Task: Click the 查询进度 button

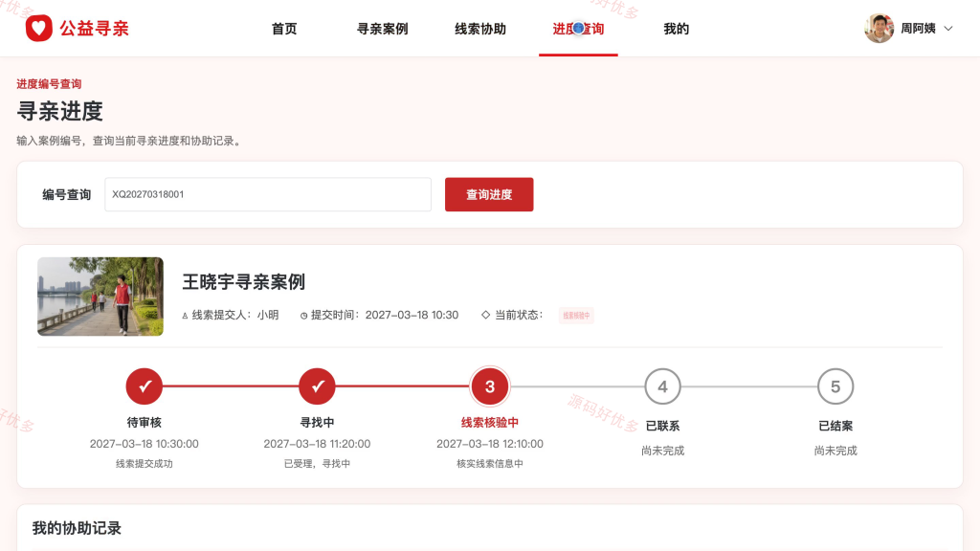Action: (x=489, y=194)
